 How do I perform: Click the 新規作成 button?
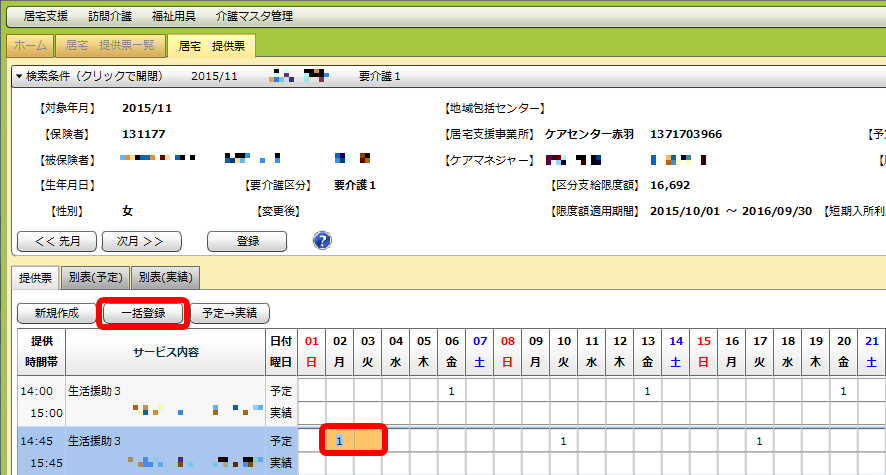(56, 313)
